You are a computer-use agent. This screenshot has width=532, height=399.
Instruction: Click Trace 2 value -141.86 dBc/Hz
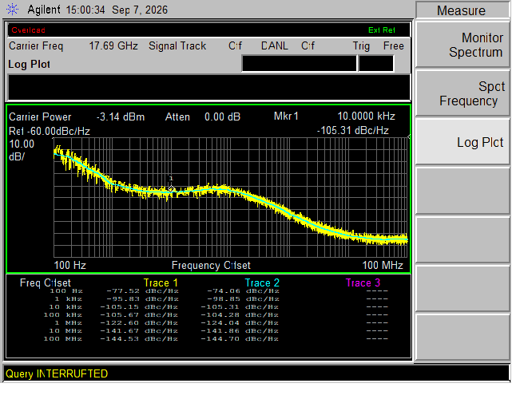pyautogui.click(x=240, y=331)
